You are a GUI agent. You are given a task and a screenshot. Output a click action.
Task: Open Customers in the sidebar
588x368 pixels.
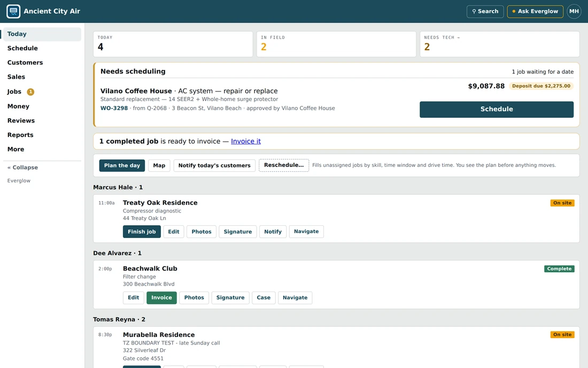[42, 62]
